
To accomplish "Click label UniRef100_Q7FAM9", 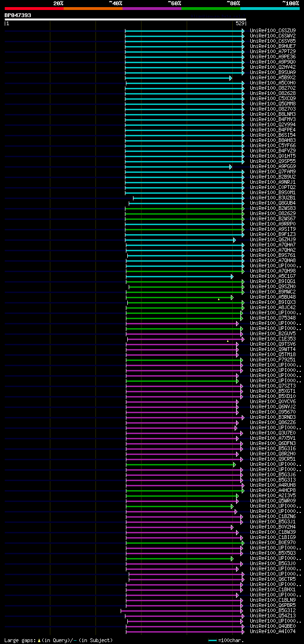I will coord(273,171).
